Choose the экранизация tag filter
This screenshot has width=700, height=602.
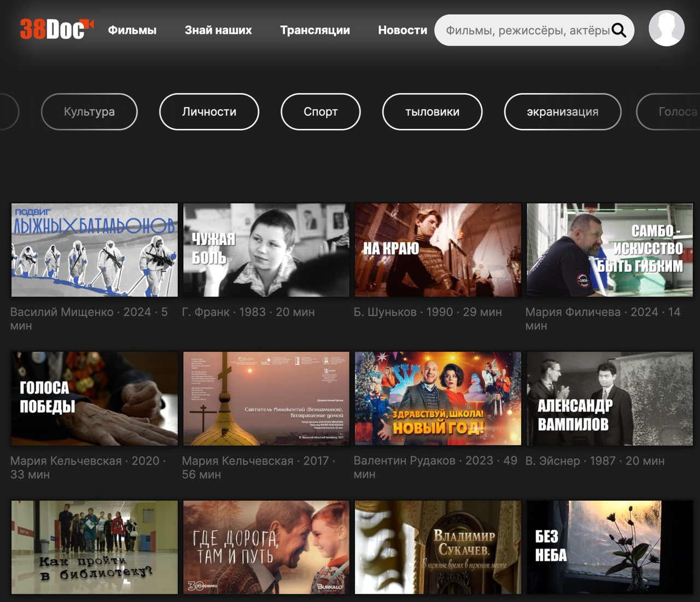tap(562, 112)
